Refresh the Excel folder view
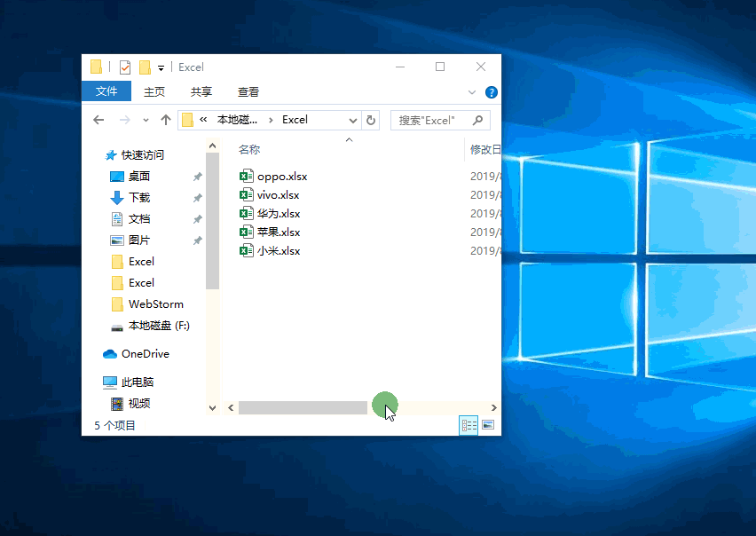This screenshot has width=756, height=536. [x=371, y=120]
